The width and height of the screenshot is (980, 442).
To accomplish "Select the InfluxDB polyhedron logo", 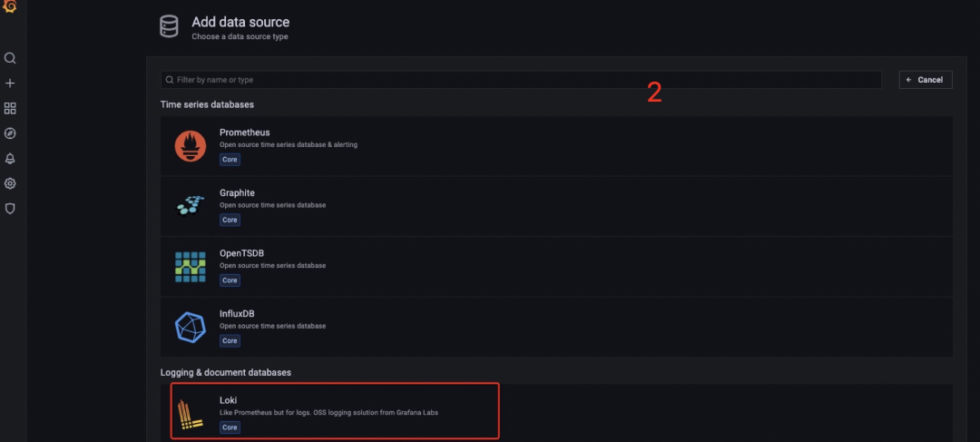I will (190, 327).
